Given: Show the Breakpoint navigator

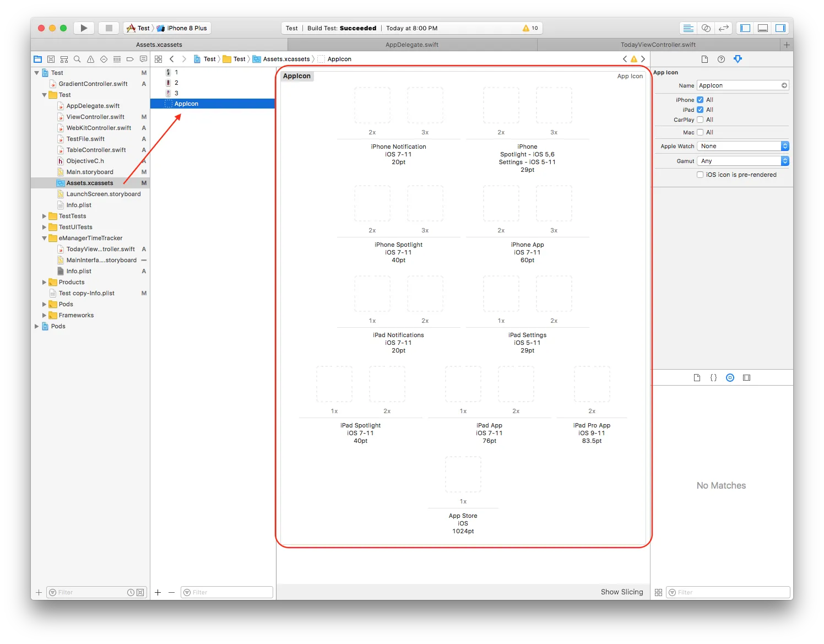Looking at the screenshot, I should [130, 59].
